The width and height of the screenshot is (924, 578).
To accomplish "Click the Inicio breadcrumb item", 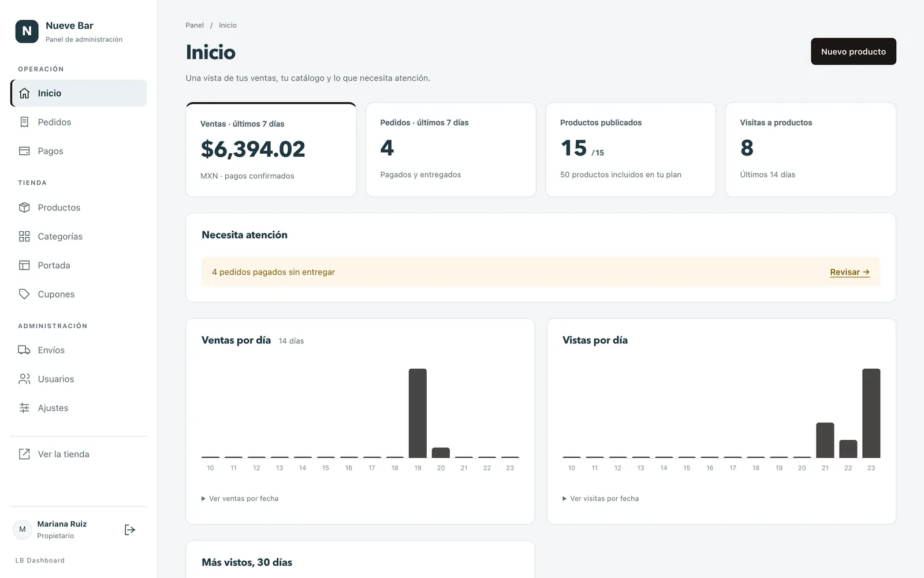I will pos(228,25).
